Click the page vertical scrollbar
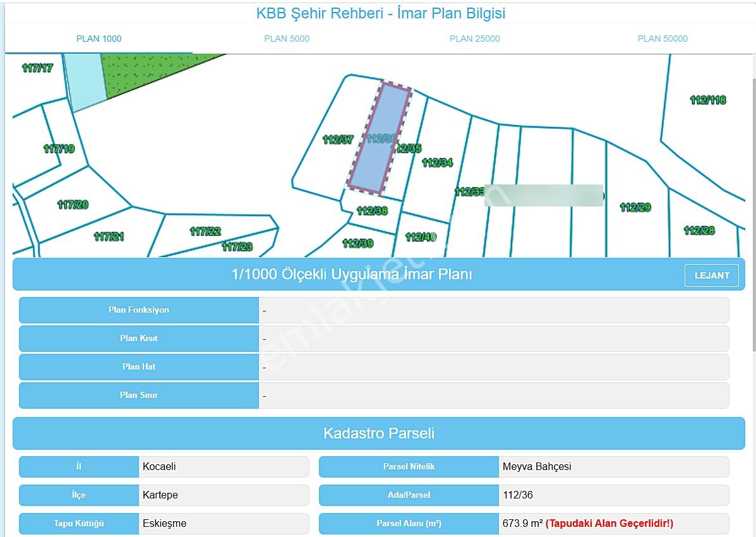 click(x=753, y=215)
